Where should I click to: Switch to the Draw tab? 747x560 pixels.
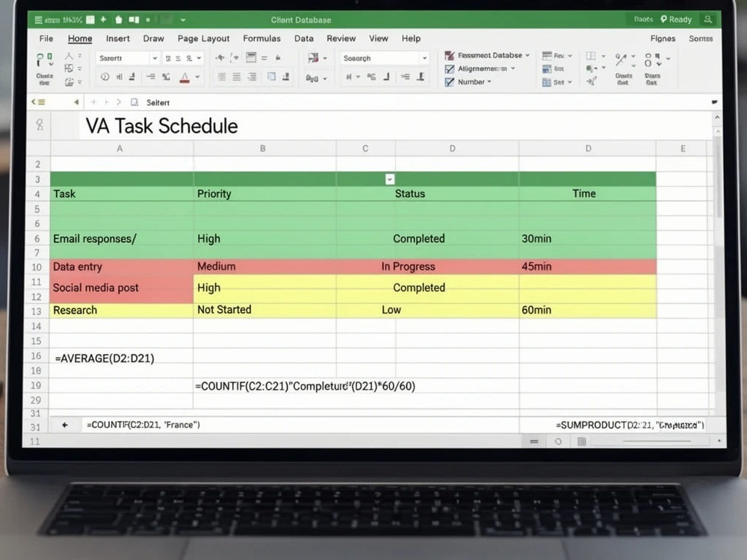coord(153,39)
